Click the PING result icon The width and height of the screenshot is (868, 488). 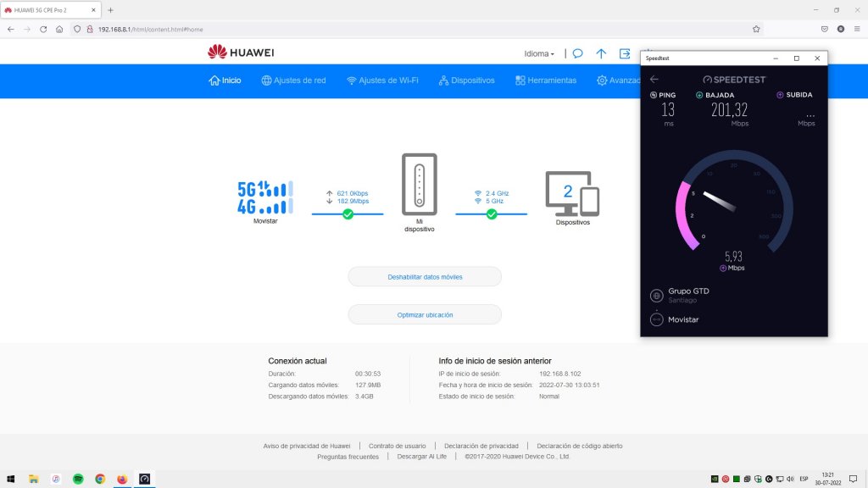coord(654,95)
